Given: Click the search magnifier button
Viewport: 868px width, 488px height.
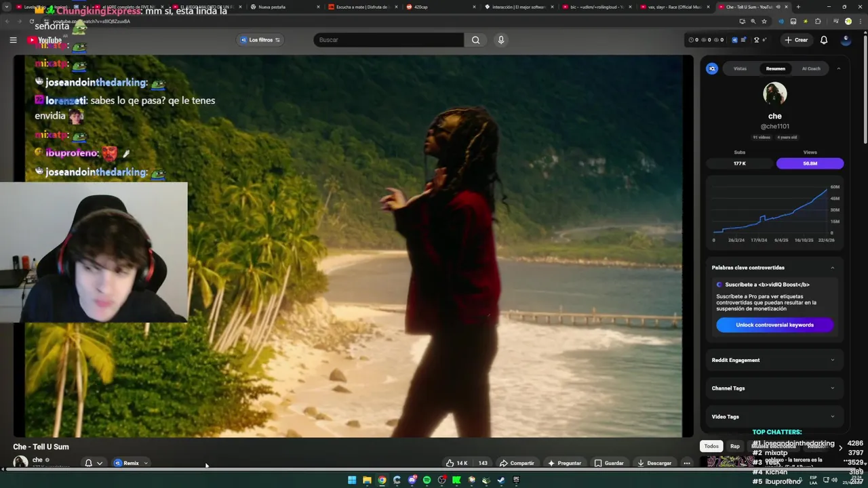Looking at the screenshot, I should click(x=475, y=40).
